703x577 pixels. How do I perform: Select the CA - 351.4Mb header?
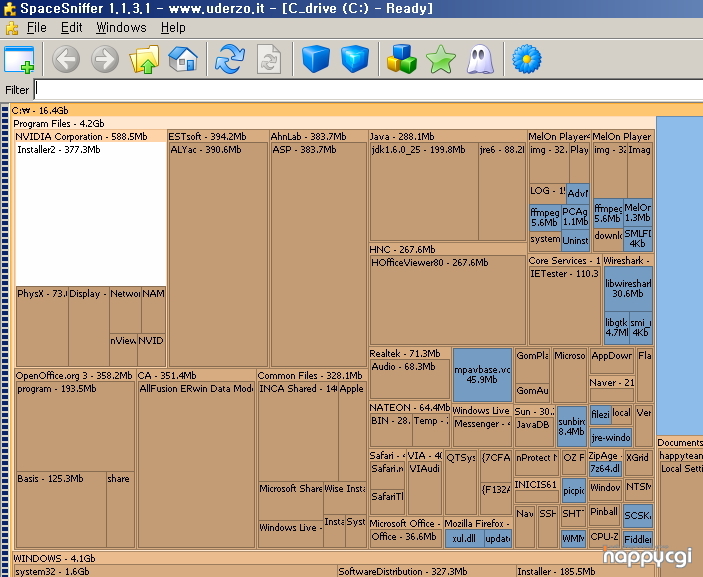click(196, 375)
